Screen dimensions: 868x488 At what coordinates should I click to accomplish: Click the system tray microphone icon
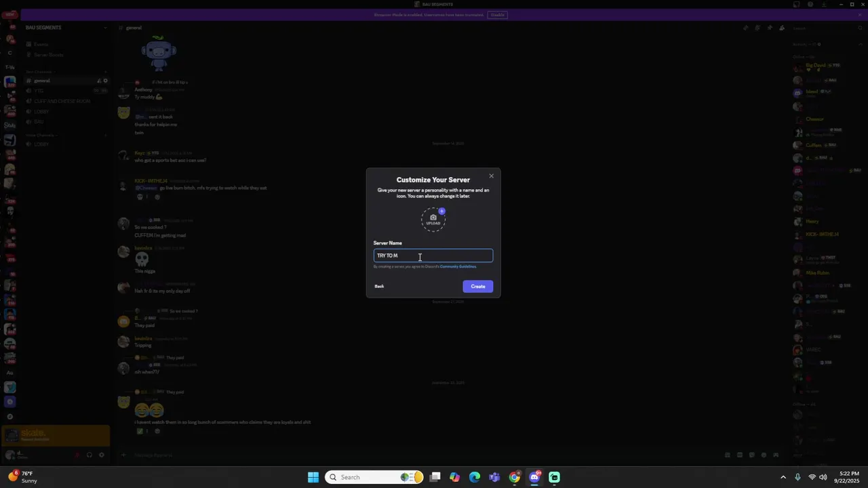tap(798, 477)
